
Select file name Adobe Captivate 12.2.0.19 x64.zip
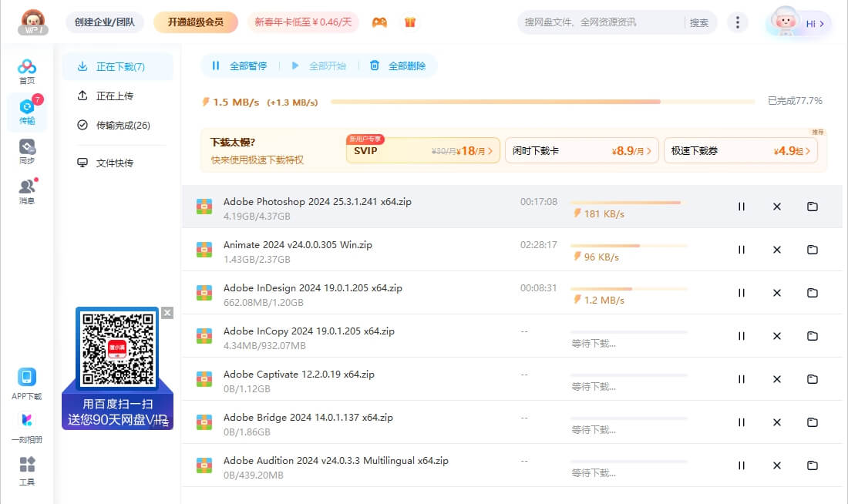pos(298,375)
